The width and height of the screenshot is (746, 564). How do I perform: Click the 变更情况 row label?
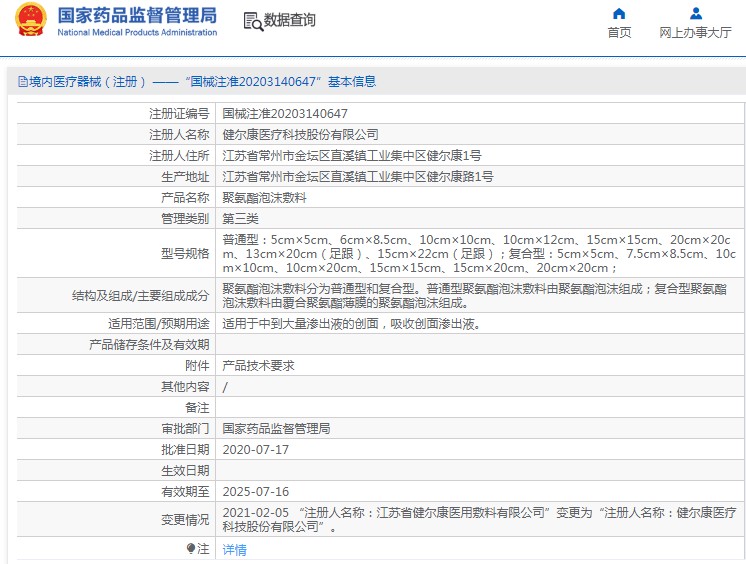point(185,520)
